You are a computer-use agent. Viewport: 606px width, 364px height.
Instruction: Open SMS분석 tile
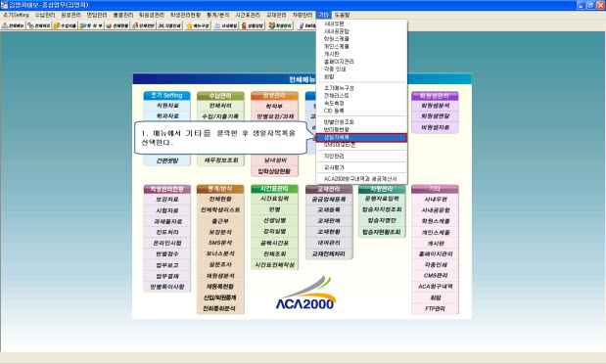tap(220, 243)
